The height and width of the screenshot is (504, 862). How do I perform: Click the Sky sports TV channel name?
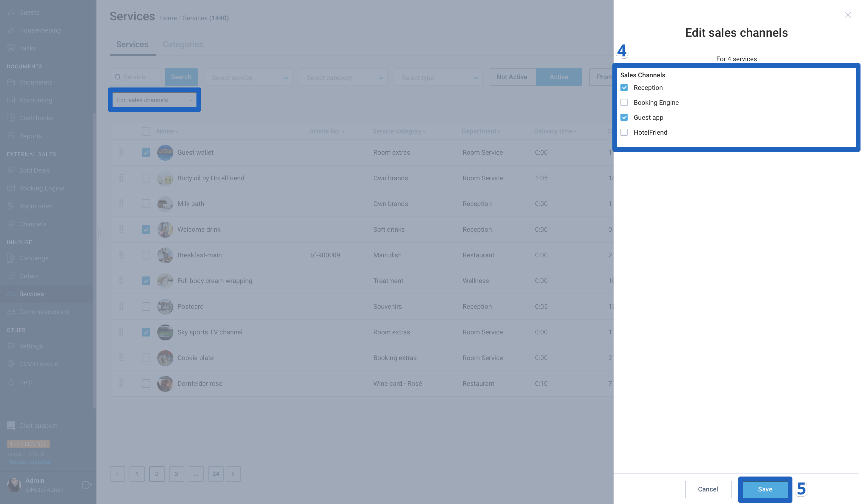pyautogui.click(x=210, y=332)
